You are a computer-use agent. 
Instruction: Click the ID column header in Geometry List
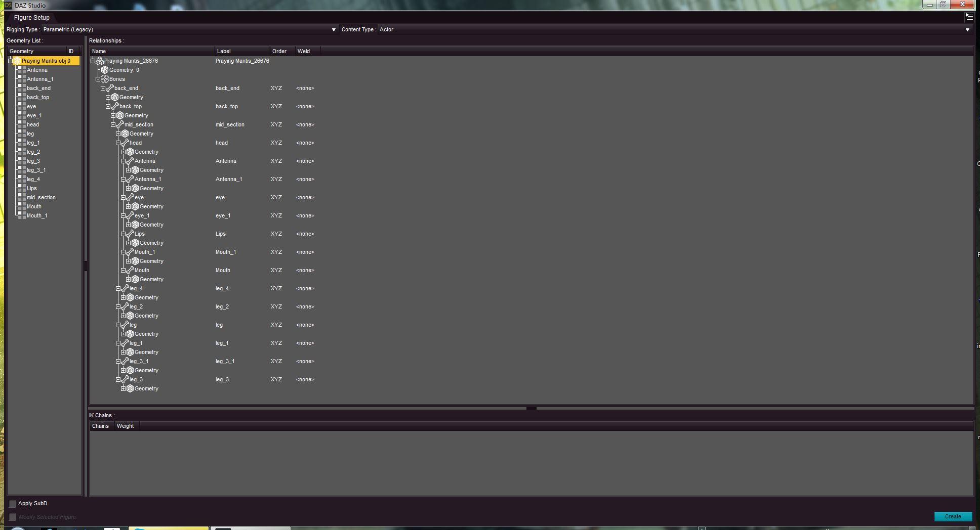coord(74,51)
